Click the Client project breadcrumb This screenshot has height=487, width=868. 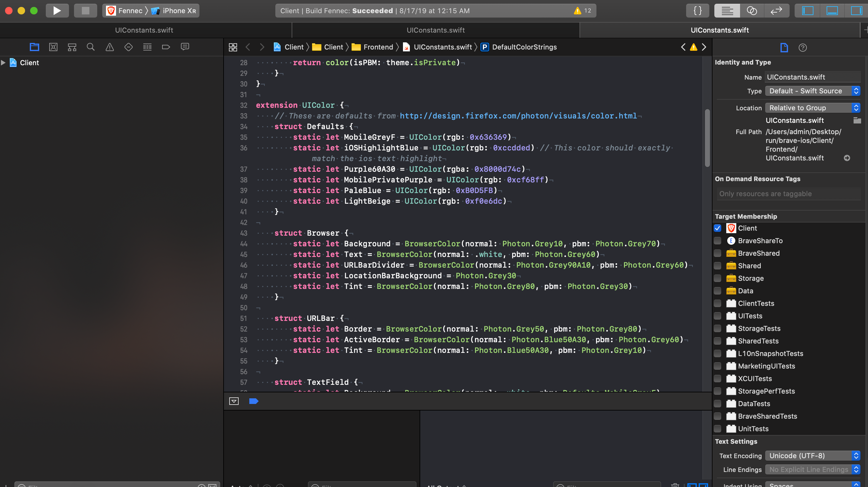288,47
